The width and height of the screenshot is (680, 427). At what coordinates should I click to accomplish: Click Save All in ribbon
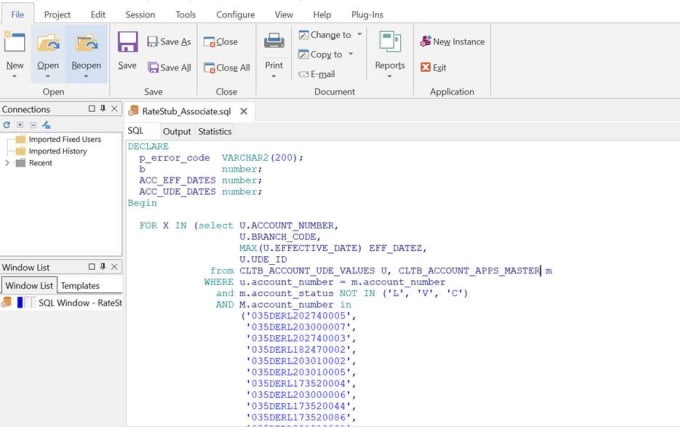(x=169, y=68)
